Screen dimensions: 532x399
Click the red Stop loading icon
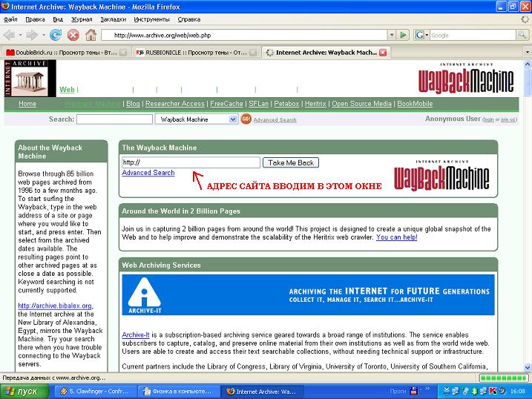click(x=73, y=35)
